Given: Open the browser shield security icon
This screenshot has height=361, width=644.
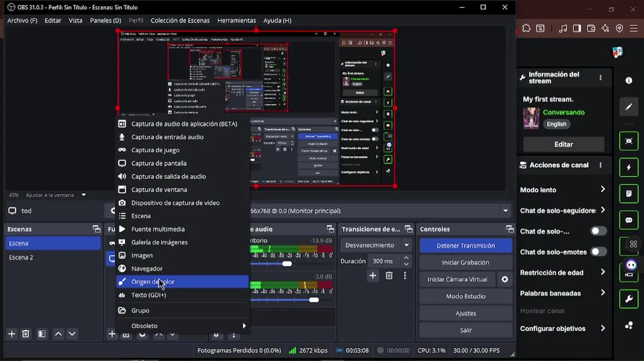Looking at the screenshot, I should pos(619,29).
